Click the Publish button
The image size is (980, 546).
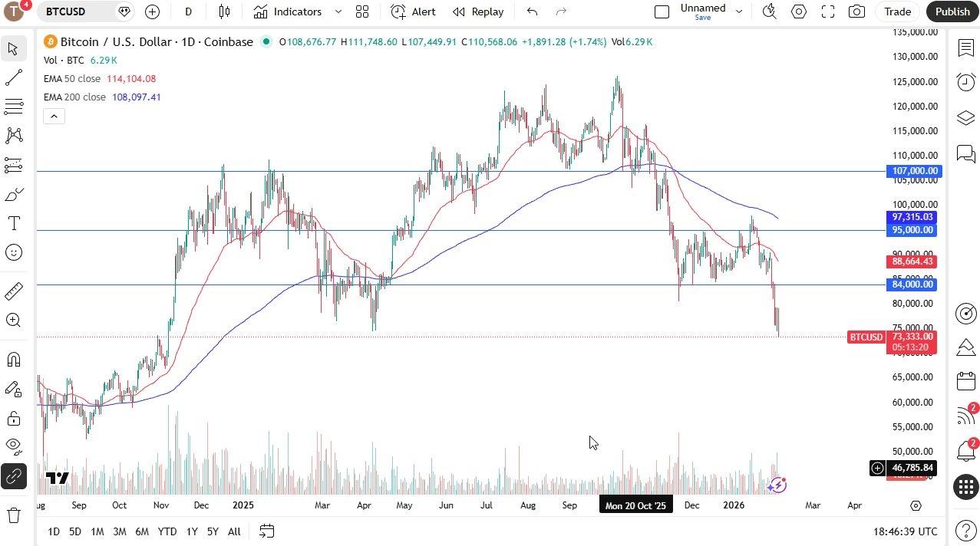pos(952,12)
